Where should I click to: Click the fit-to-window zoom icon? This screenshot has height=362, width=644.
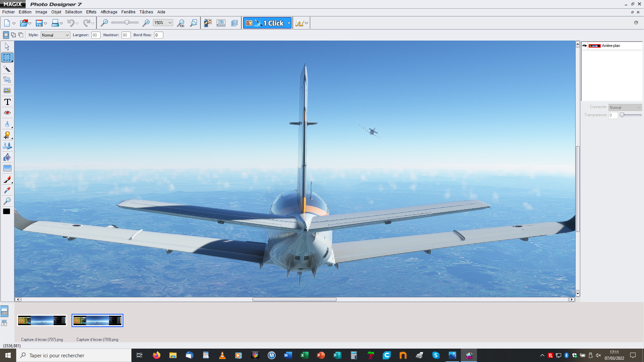click(x=194, y=23)
